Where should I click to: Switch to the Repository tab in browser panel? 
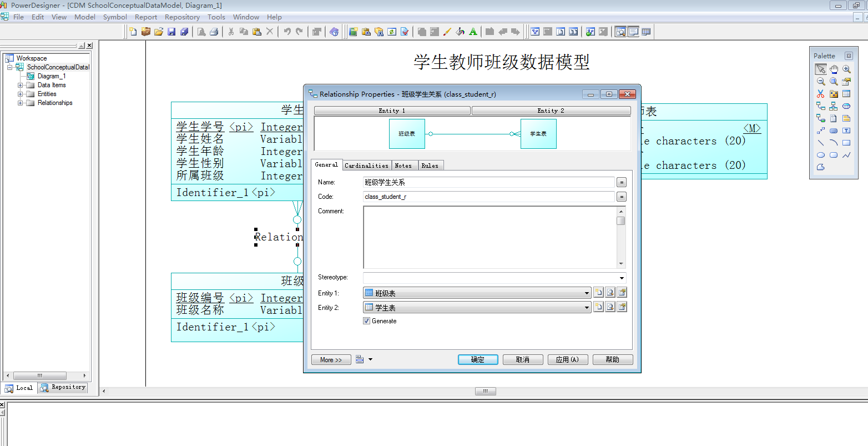coord(63,387)
